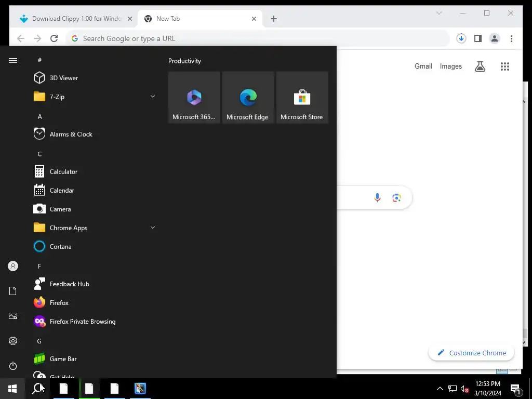532x399 pixels.
Task: Open Chrome's three-dot menu
Action: tap(511, 38)
